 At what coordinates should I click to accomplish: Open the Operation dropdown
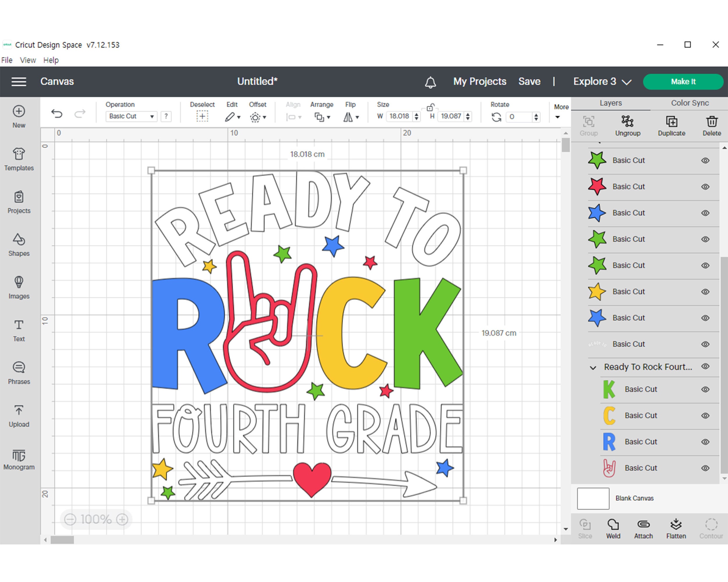(x=131, y=116)
